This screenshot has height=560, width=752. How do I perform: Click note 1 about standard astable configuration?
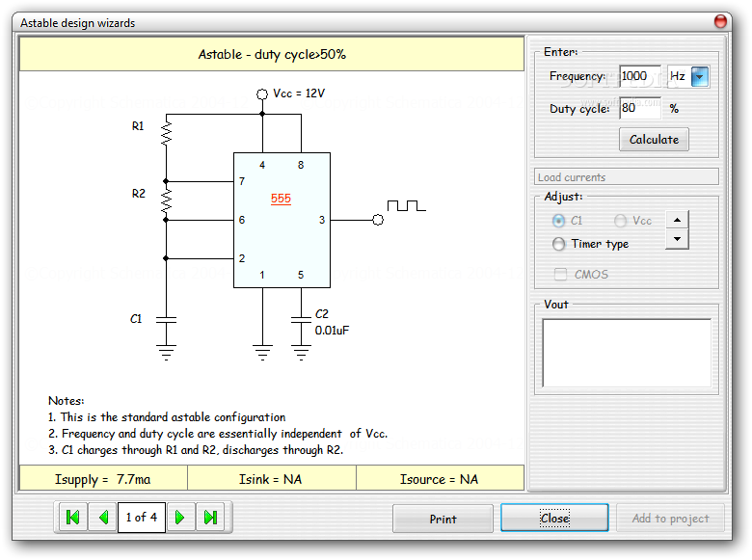tap(167, 417)
